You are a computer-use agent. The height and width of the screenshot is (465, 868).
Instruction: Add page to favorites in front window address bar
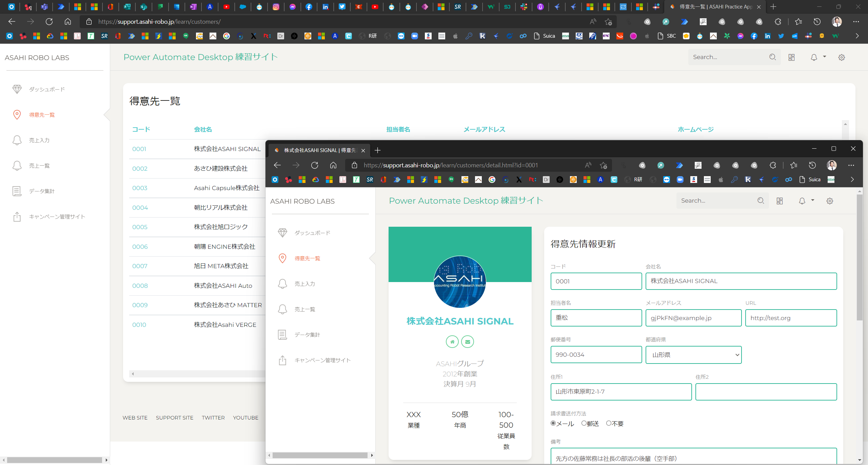pyautogui.click(x=603, y=165)
